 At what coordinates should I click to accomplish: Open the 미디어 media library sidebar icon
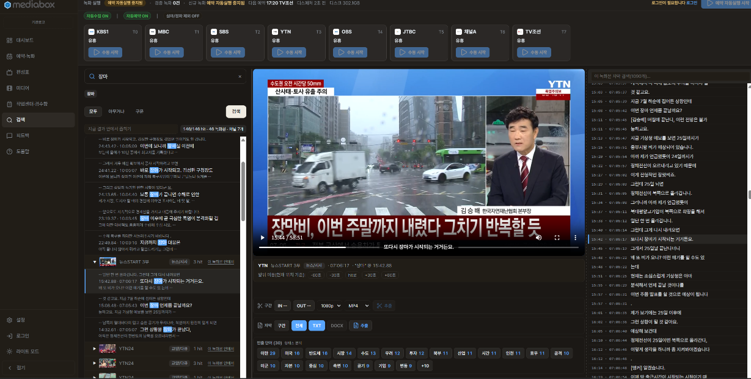click(10, 88)
